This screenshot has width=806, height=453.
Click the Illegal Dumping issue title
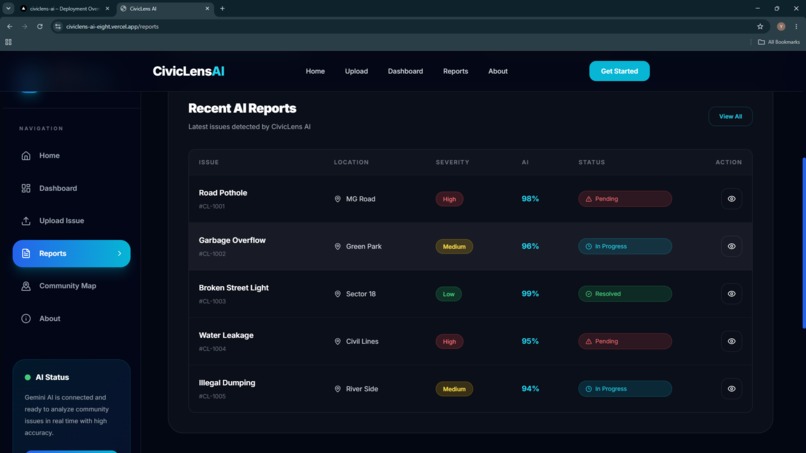click(x=227, y=383)
